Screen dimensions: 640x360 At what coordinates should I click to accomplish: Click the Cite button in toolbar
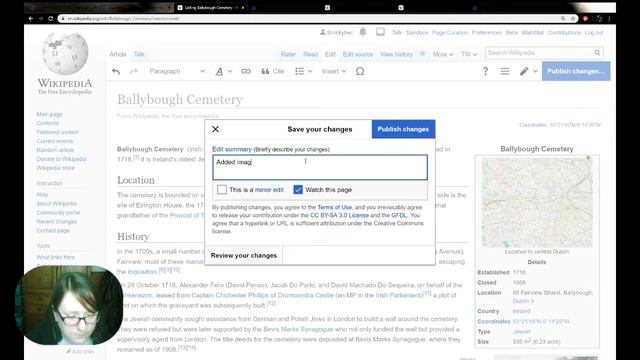273,71
